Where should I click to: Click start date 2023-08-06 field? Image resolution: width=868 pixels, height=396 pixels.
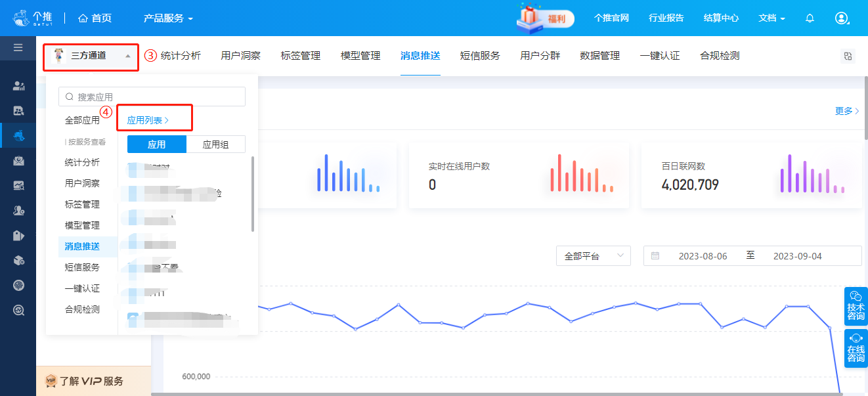[x=703, y=256]
